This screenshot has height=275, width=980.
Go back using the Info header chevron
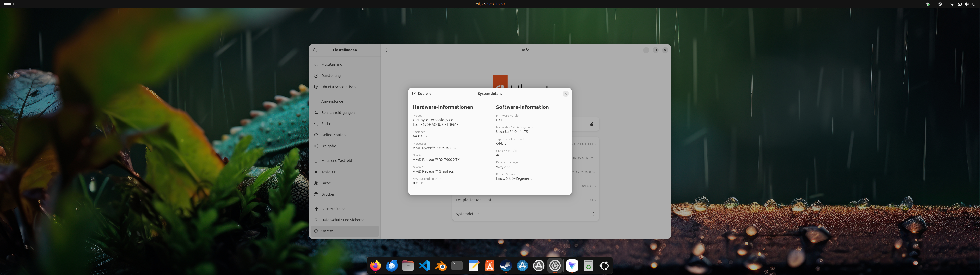(x=386, y=50)
